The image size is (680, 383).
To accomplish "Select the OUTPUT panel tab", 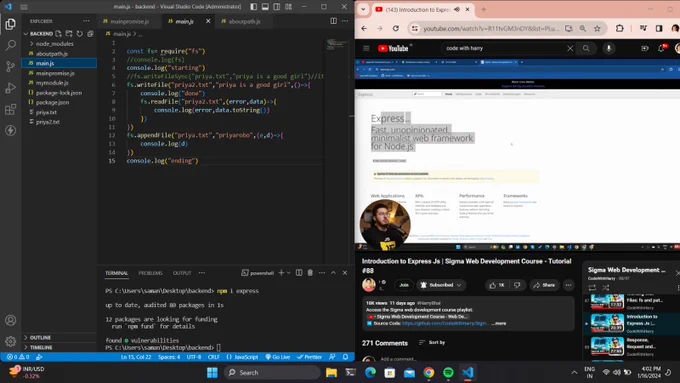I will tap(182, 273).
